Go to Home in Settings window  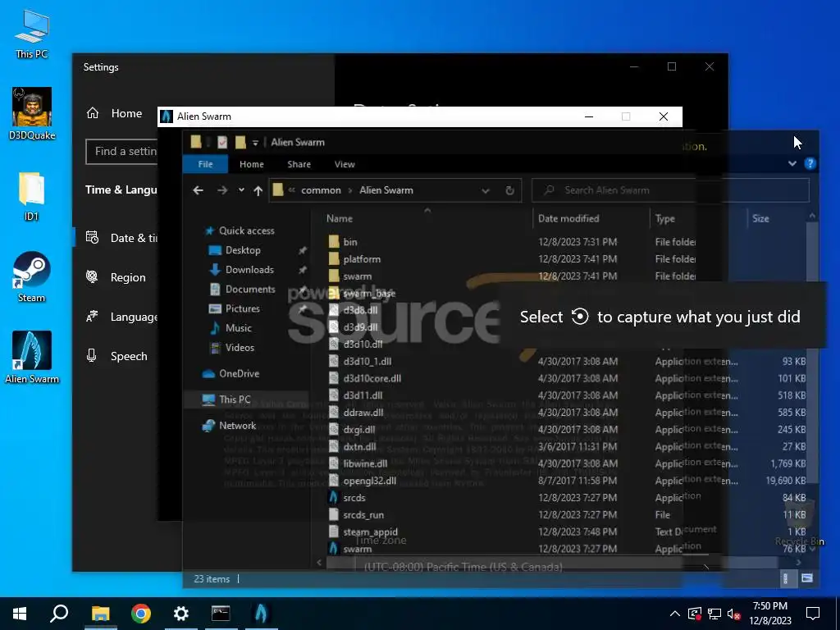click(x=115, y=113)
